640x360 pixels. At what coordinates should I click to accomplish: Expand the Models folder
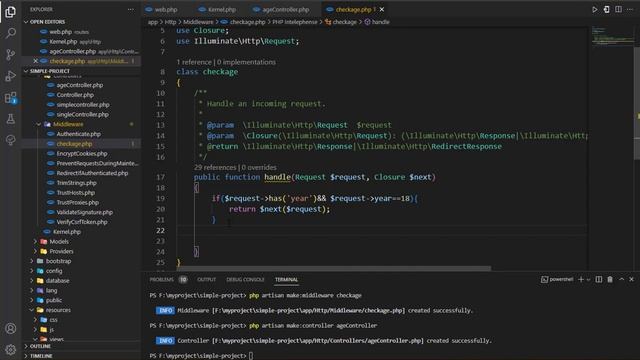pos(59,242)
